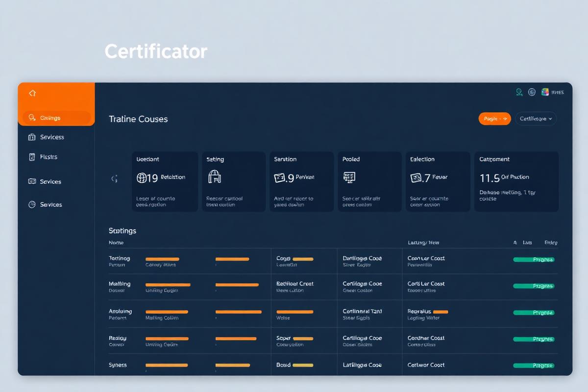Click the green Progress bar in the Syness row
The width and height of the screenshot is (588, 392).
534,366
